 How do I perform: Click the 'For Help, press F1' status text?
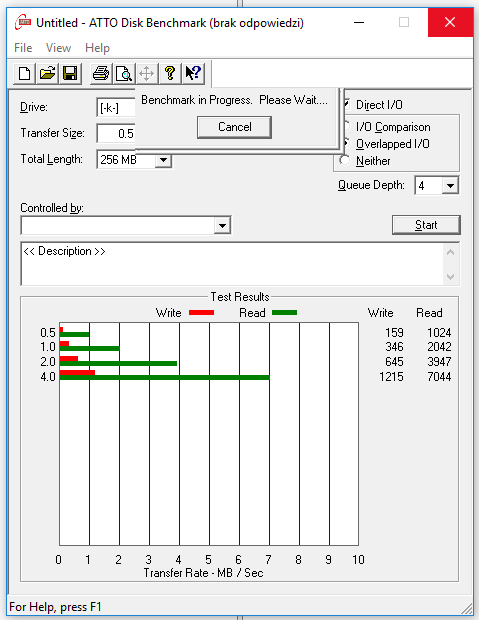(55, 607)
